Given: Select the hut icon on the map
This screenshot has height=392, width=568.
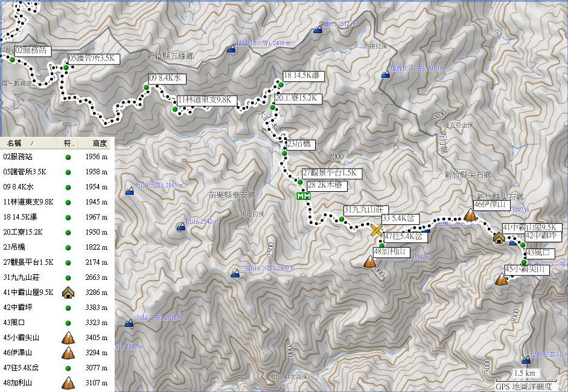Looking at the screenshot, I should 499,238.
